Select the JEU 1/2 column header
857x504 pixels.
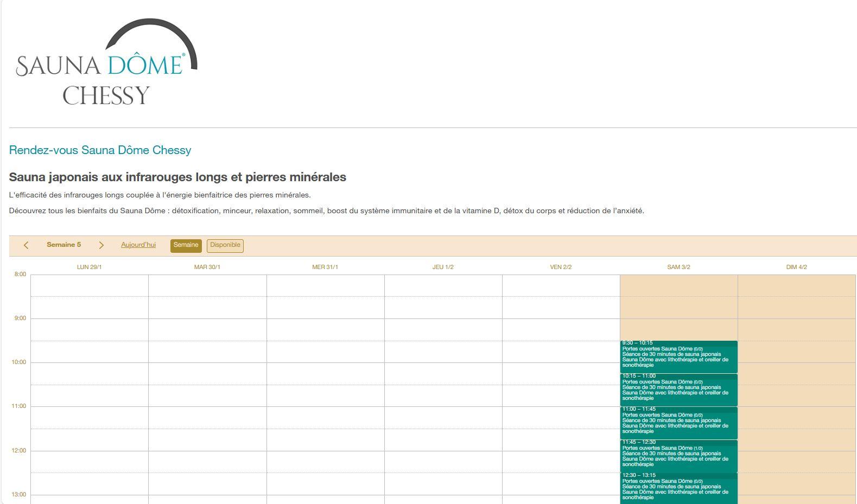click(443, 267)
